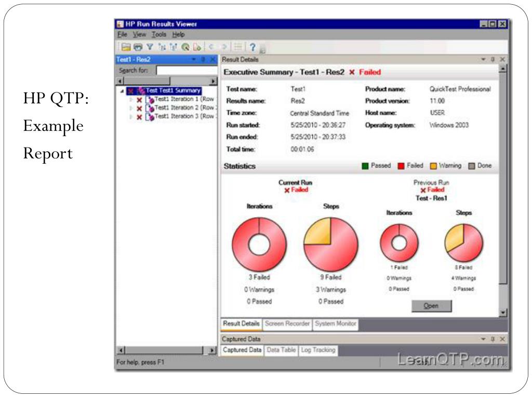Click the down arrow of Result Details scrollbar
The height and width of the screenshot is (399, 532).
point(503,312)
